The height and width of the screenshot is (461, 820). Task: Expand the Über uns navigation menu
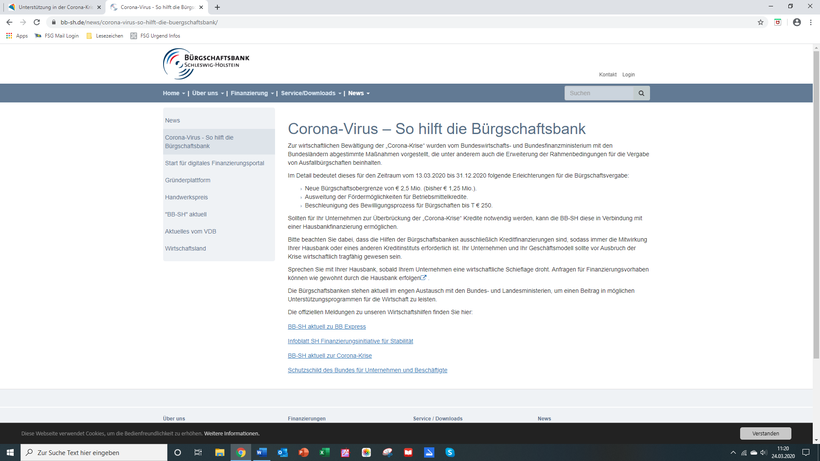click(x=208, y=93)
